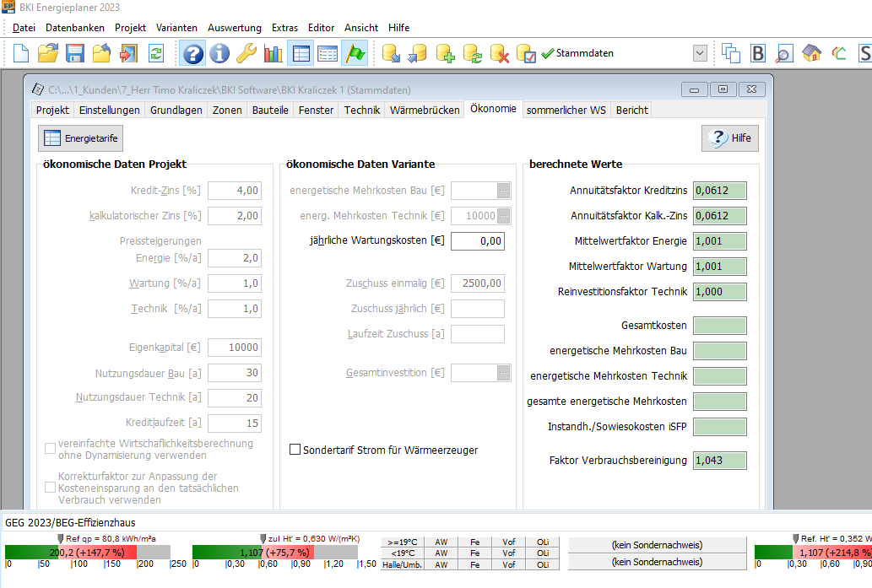Screen dimensions: 872x588
Task: Click the house icon in toolbar
Action: [811, 54]
